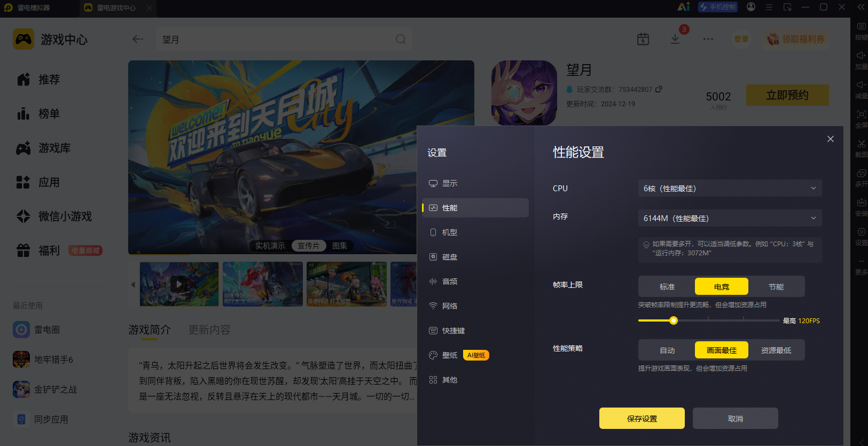This screenshot has height=446, width=868.
Task: Open 其他 other settings
Action: point(475,380)
